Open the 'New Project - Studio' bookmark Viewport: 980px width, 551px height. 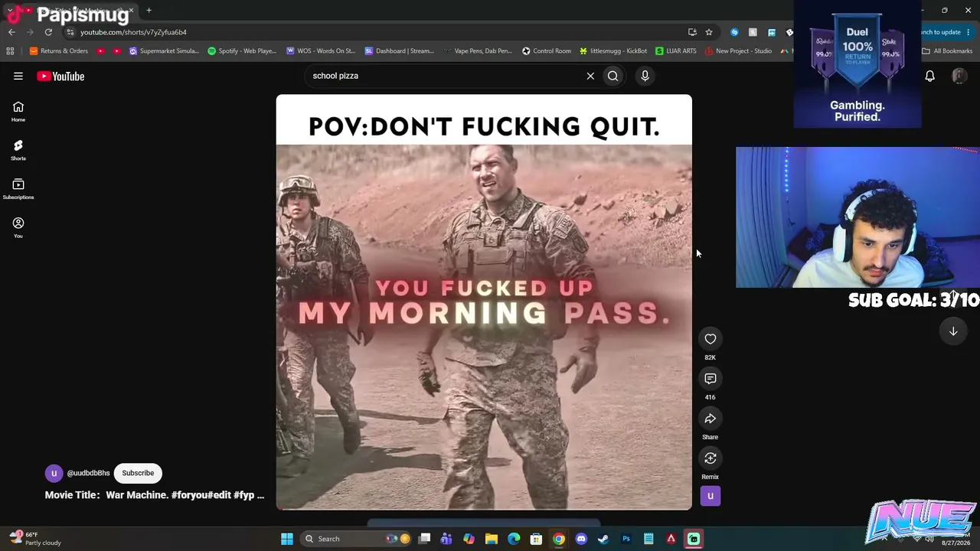(739, 51)
